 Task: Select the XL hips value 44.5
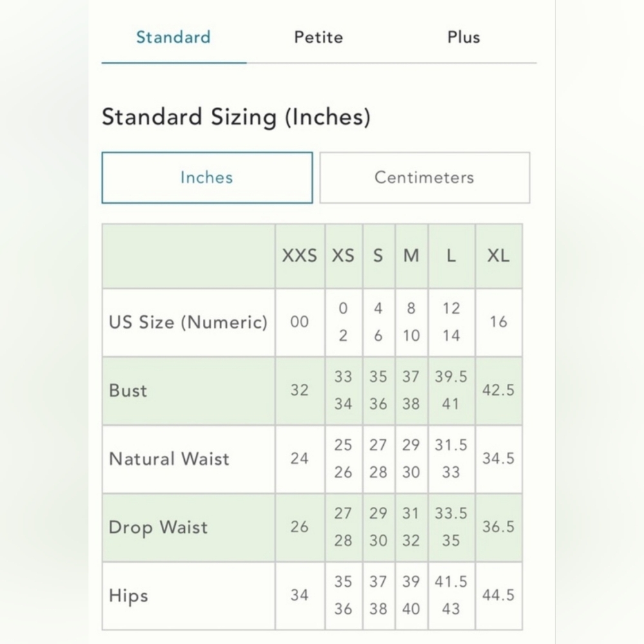(x=498, y=595)
